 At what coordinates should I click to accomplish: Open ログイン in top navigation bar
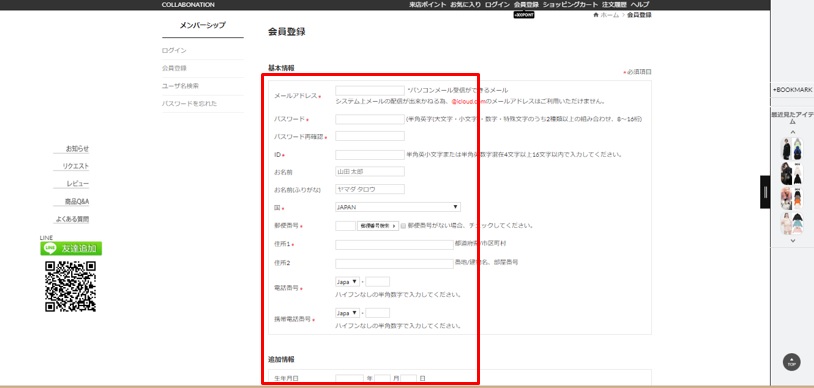(x=497, y=5)
